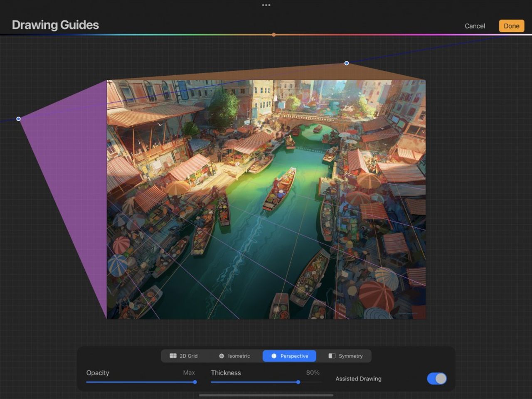The width and height of the screenshot is (532, 399).
Task: Tap the Isometric cube icon
Action: pos(222,356)
